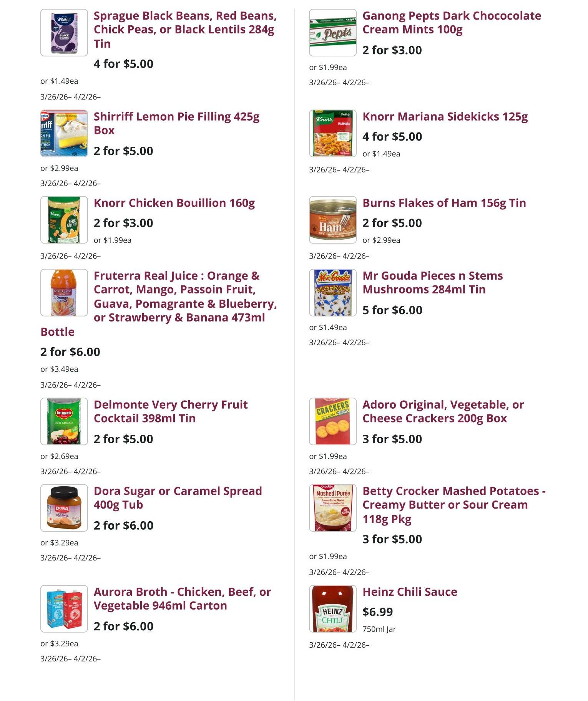Click the Aurora Broth product title link

point(182,599)
